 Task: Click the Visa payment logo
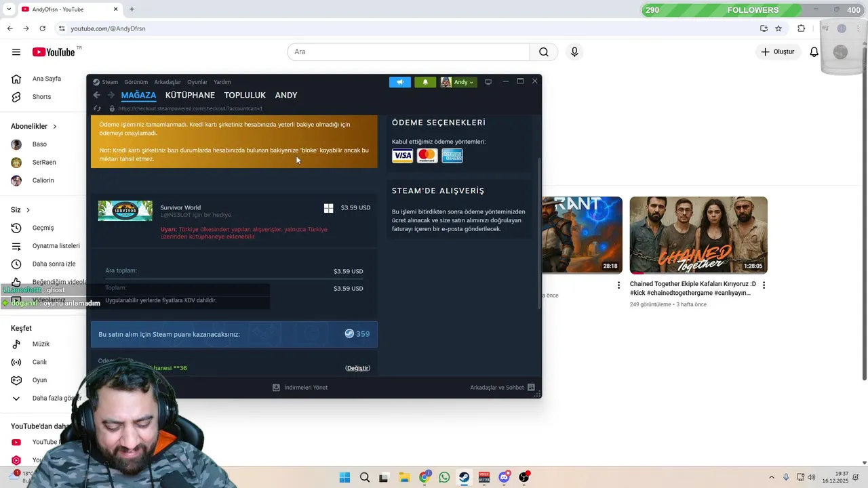point(403,156)
